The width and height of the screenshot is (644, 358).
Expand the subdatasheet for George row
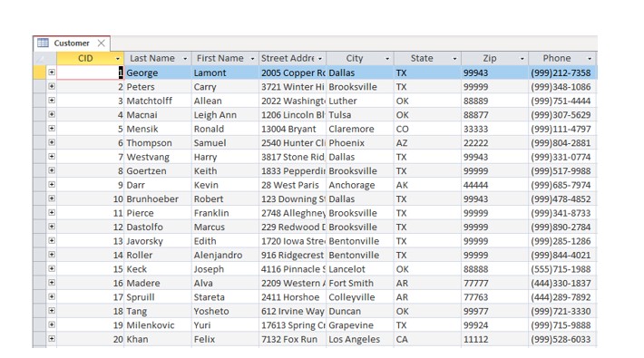52,73
